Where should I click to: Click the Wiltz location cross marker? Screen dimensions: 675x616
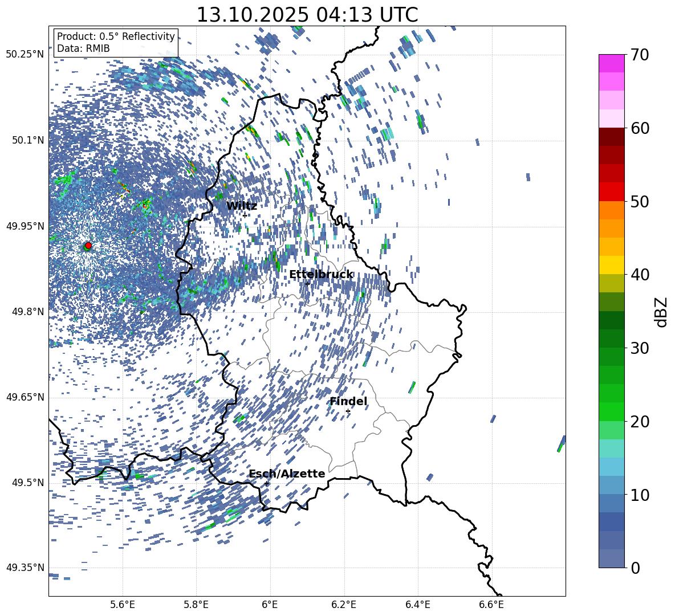point(245,215)
